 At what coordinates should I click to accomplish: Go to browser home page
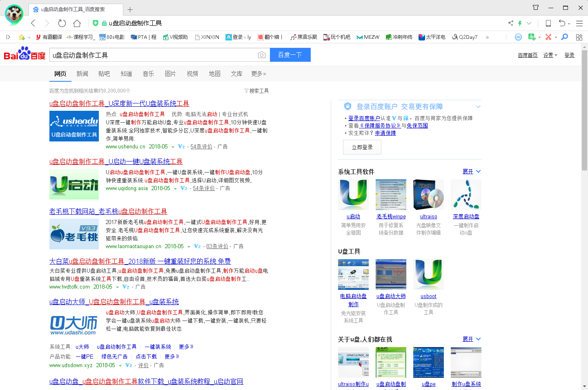tap(77, 23)
